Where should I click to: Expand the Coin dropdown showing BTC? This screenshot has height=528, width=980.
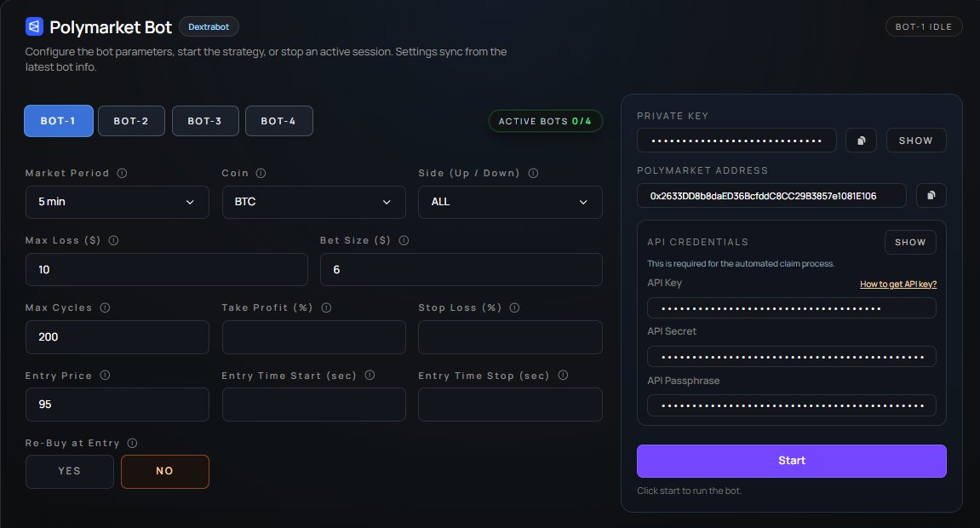click(x=313, y=202)
